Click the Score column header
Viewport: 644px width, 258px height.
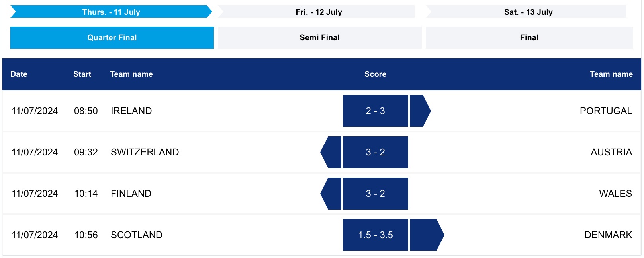coord(375,74)
